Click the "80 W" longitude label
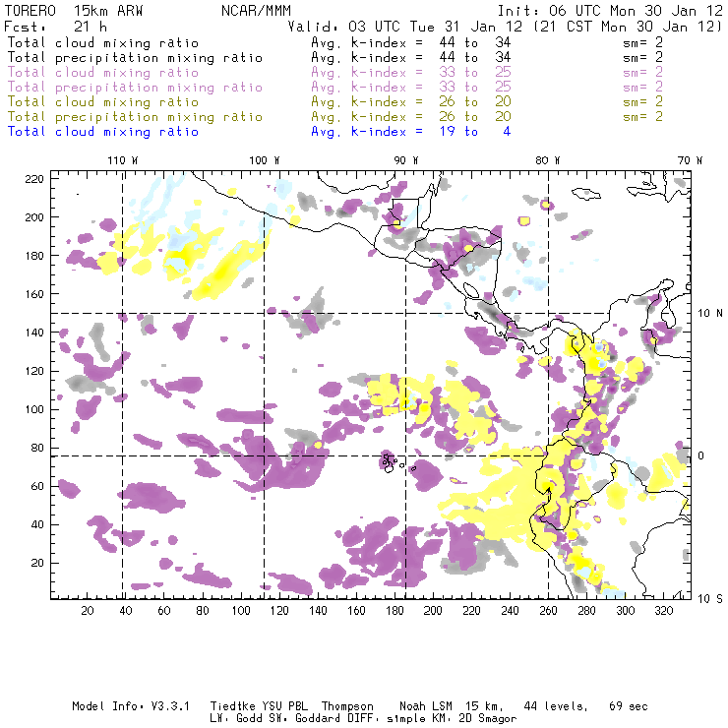728x728 pixels. coord(548,160)
